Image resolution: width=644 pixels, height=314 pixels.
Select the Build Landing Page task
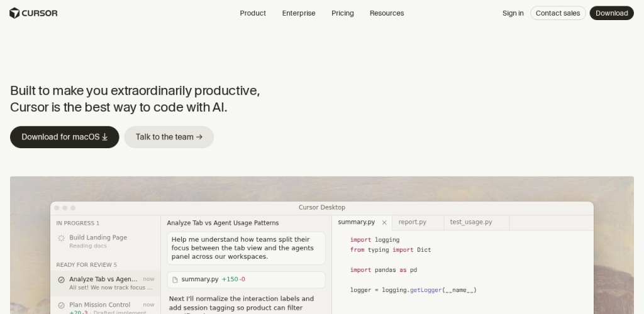click(x=98, y=238)
